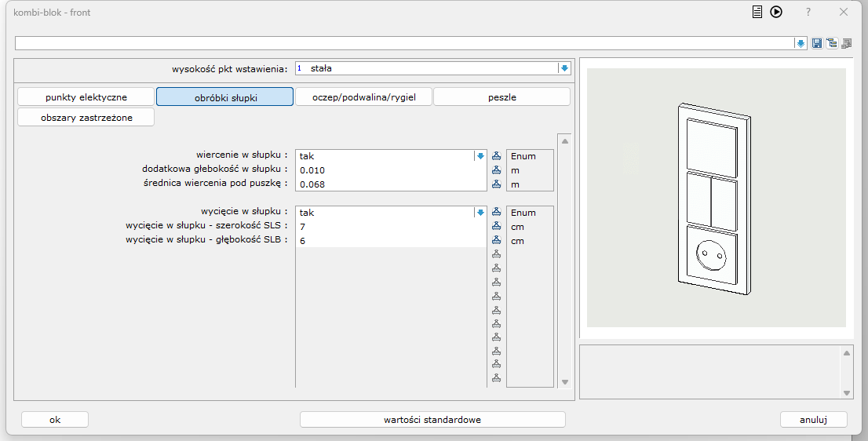The height and width of the screenshot is (441, 868).
Task: Open the 'oczep/podwalina/rygiel' tab
Action: (363, 97)
